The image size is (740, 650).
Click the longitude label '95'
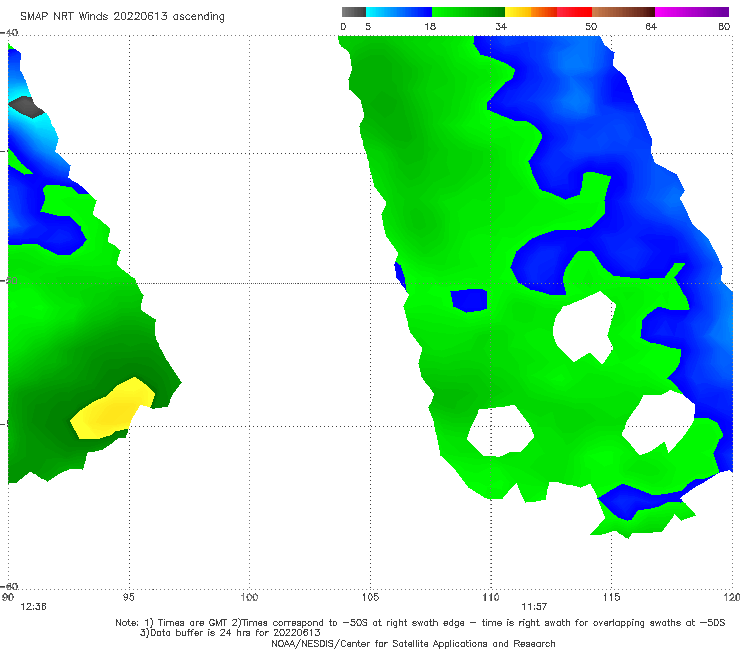click(x=128, y=598)
